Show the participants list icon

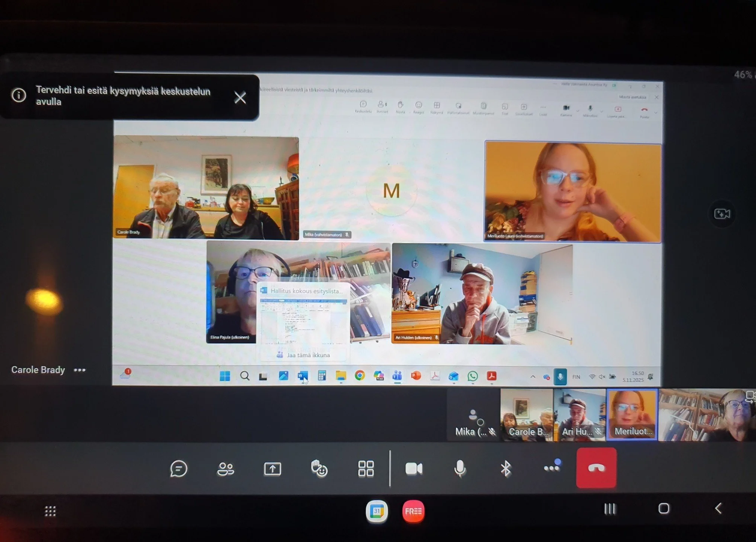click(x=226, y=469)
